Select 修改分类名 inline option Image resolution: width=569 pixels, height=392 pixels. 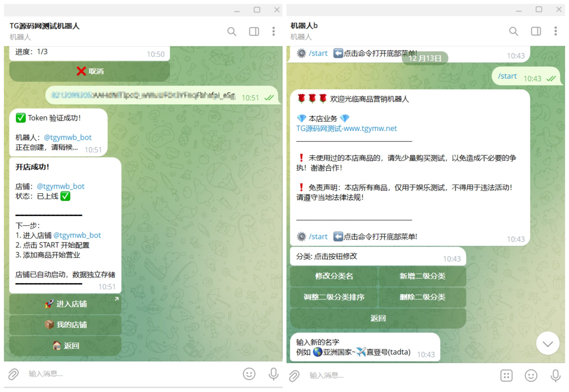[x=334, y=276]
